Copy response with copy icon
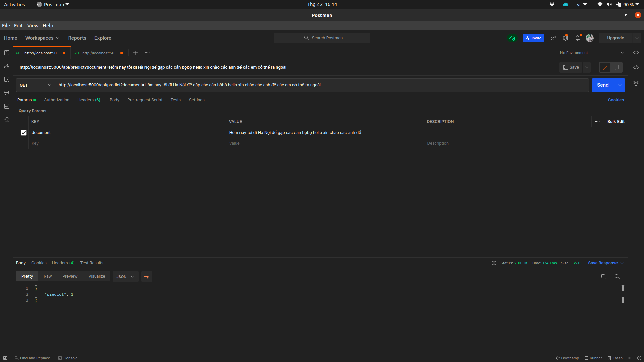644x362 pixels. tap(603, 277)
